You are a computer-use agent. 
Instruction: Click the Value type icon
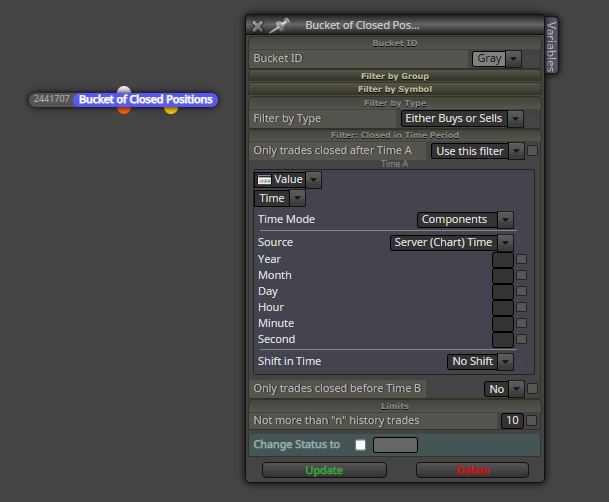pyautogui.click(x=264, y=180)
